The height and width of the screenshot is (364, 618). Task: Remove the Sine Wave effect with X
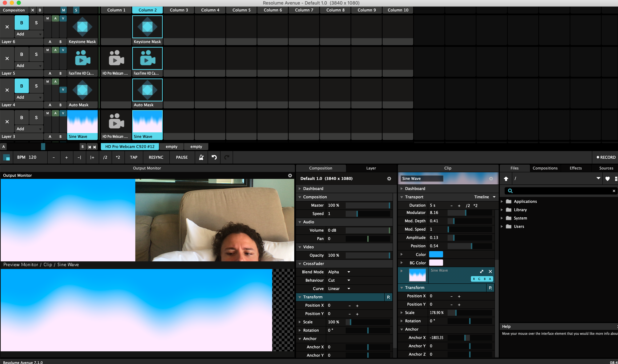(490, 271)
